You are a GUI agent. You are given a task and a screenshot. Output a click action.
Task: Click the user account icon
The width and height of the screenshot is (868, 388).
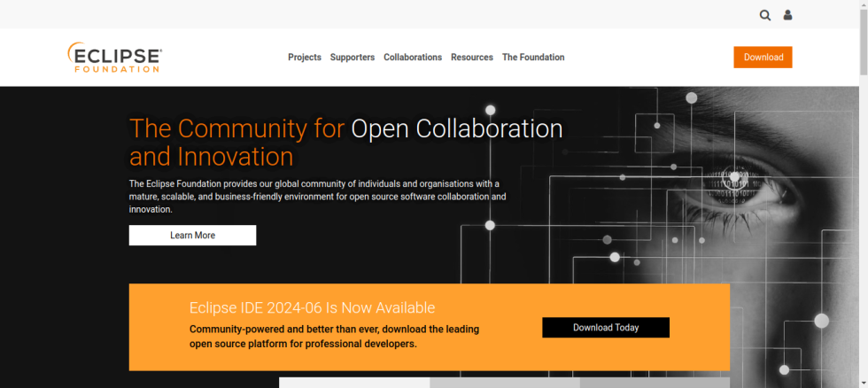[x=787, y=15]
